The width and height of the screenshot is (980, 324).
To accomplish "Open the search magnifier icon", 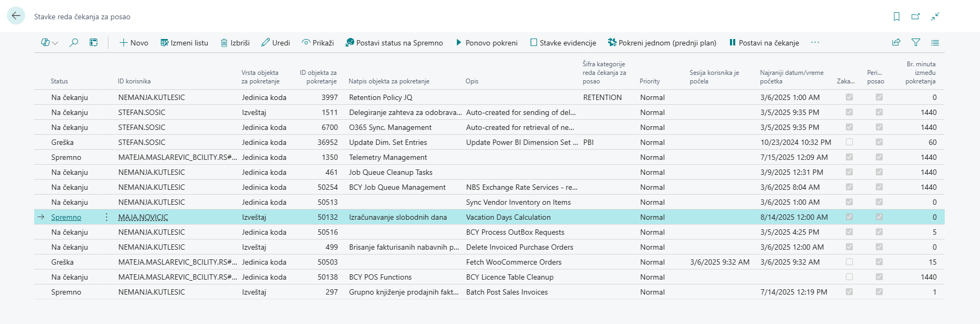I will pos(74,43).
